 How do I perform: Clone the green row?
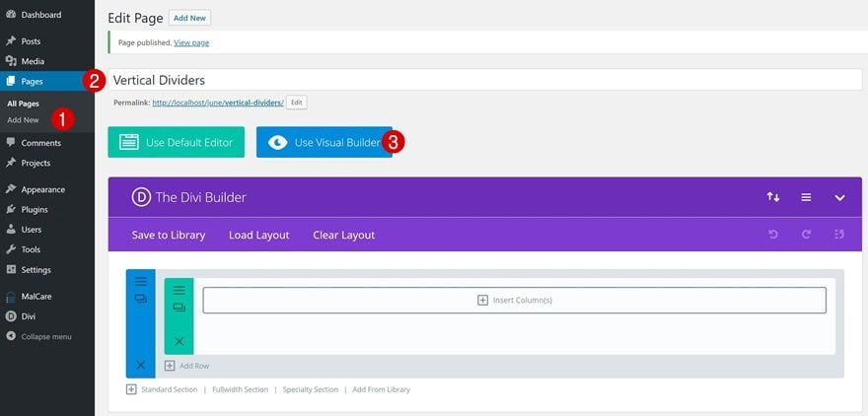(179, 308)
